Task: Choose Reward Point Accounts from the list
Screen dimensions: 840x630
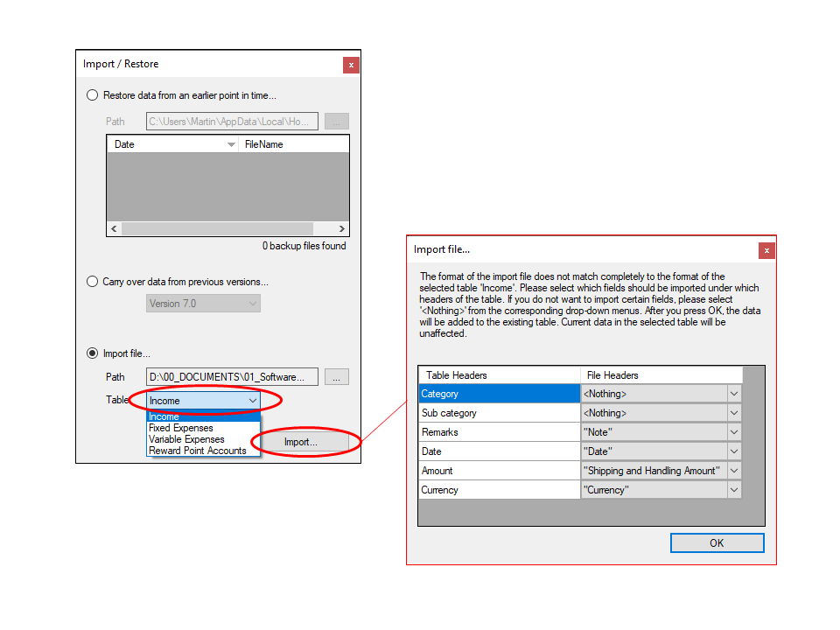Action: click(198, 451)
